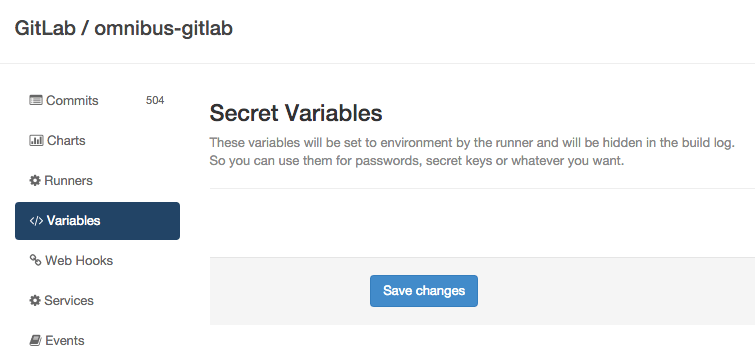Image resolution: width=755 pixels, height=360 pixels.
Task: Click the Runners gear icon
Action: 35,180
